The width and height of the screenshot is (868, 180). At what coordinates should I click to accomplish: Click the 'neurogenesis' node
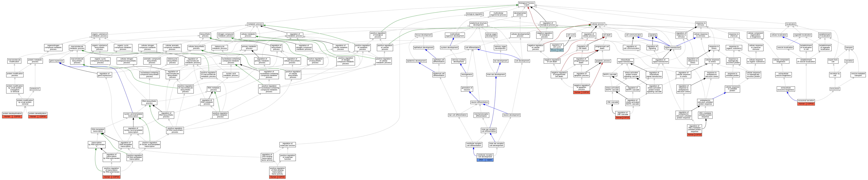[x=467, y=75]
